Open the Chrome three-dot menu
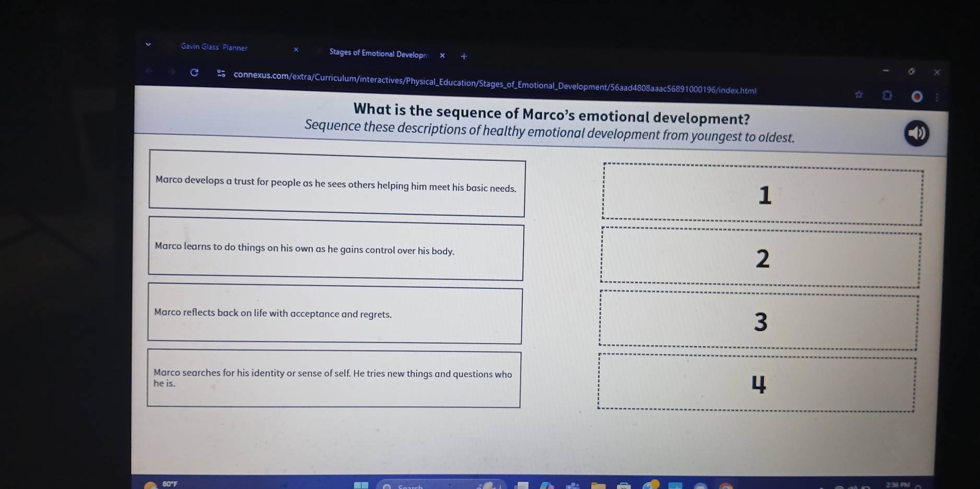This screenshot has width=980, height=489. point(937,98)
